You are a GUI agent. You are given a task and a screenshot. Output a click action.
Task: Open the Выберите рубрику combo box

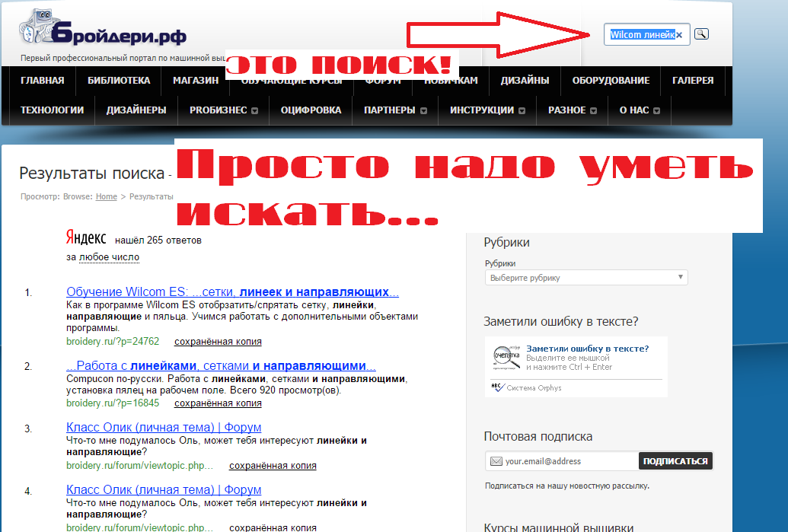(x=586, y=277)
